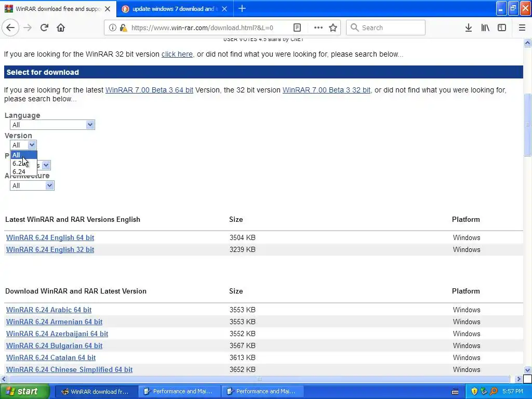This screenshot has height=399, width=532.
Task: Switch to update windows 7 download tab
Action: [x=175, y=9]
